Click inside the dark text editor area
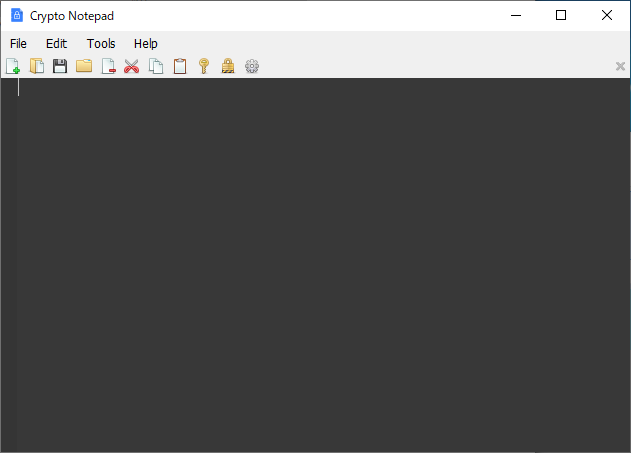 316,265
